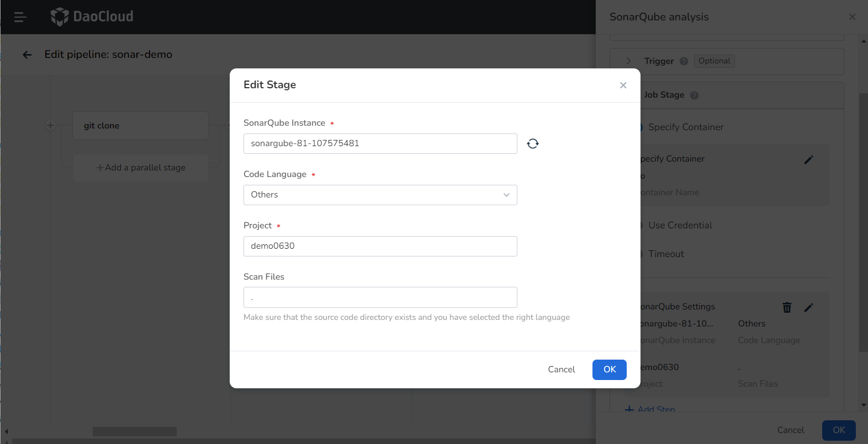This screenshot has height=444, width=868.
Task: Open the Code Language dropdown
Action: click(x=380, y=195)
